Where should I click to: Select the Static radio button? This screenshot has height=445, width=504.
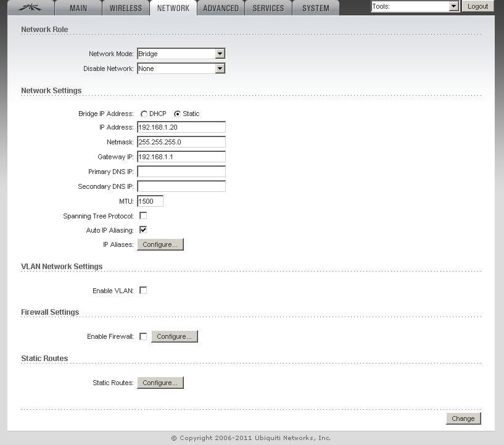(x=177, y=114)
